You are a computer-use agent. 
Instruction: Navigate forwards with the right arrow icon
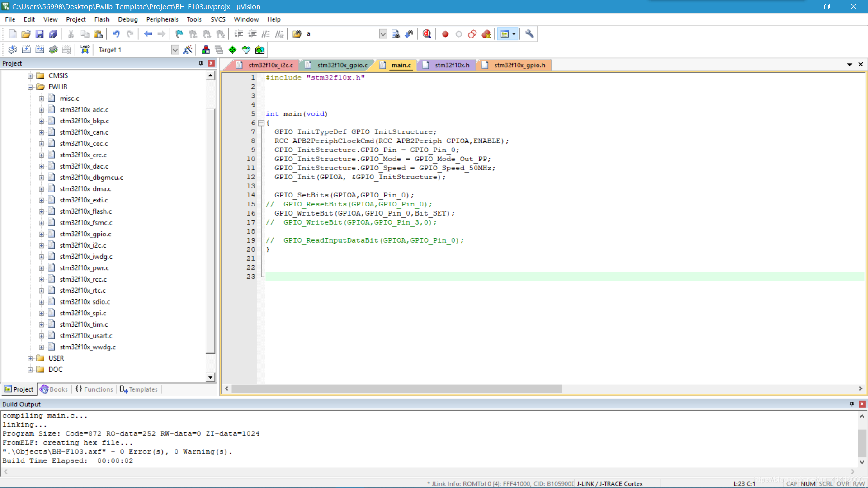coord(161,34)
